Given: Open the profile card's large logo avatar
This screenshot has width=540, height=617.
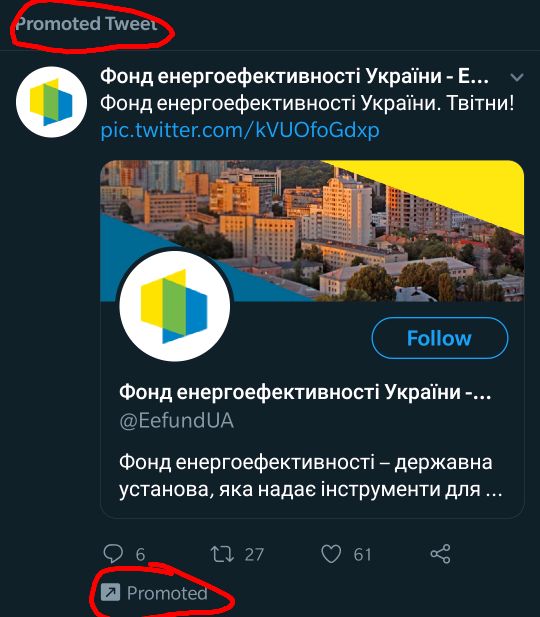Looking at the screenshot, I should 175,306.
